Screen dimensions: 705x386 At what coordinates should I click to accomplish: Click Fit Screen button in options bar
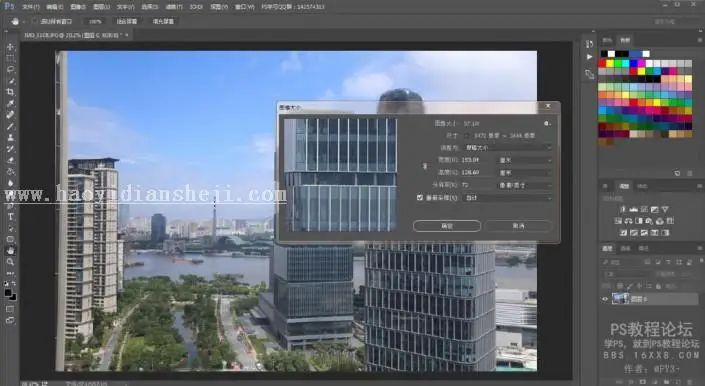pos(127,21)
